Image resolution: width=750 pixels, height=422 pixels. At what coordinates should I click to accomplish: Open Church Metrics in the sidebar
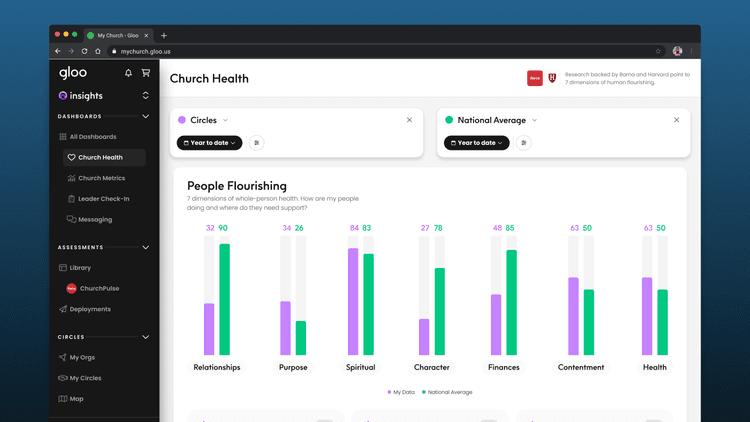100,178
